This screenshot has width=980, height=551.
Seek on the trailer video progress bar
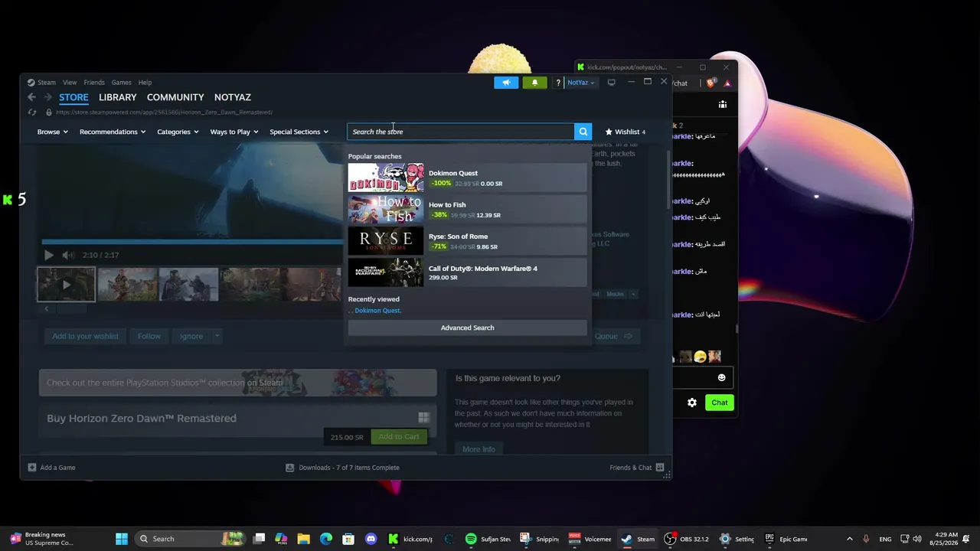pos(193,242)
